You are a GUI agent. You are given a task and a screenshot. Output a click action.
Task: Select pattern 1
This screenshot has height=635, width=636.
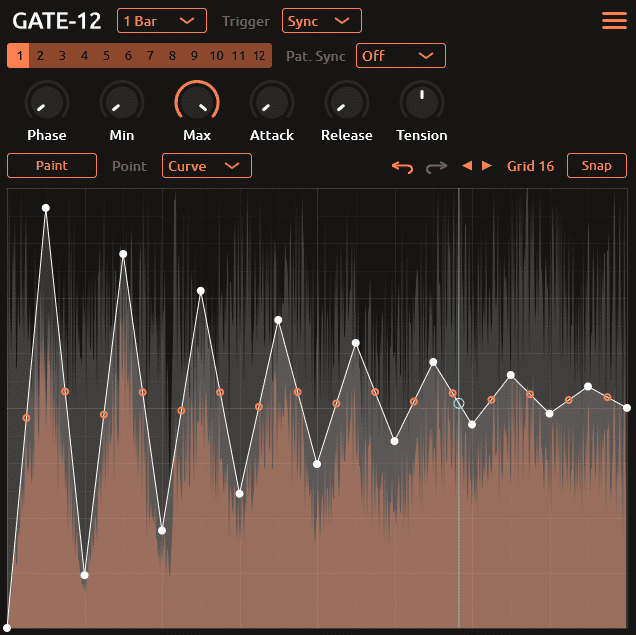(x=18, y=56)
